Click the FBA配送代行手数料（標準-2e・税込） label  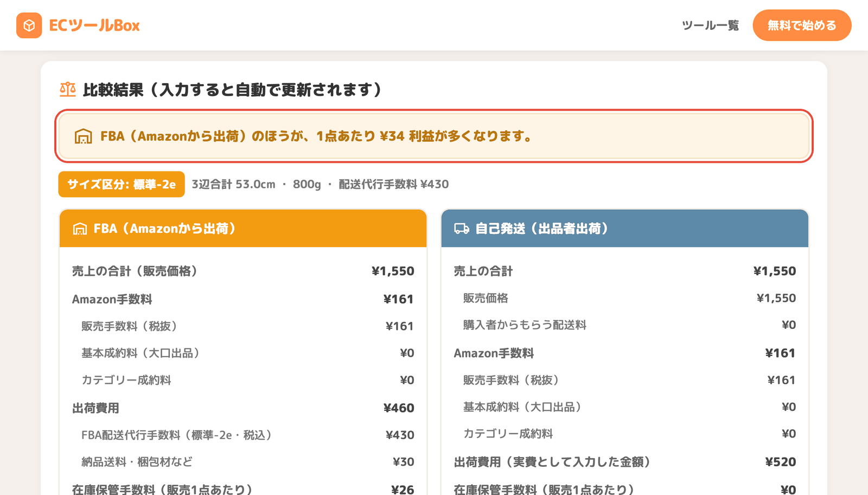(177, 435)
